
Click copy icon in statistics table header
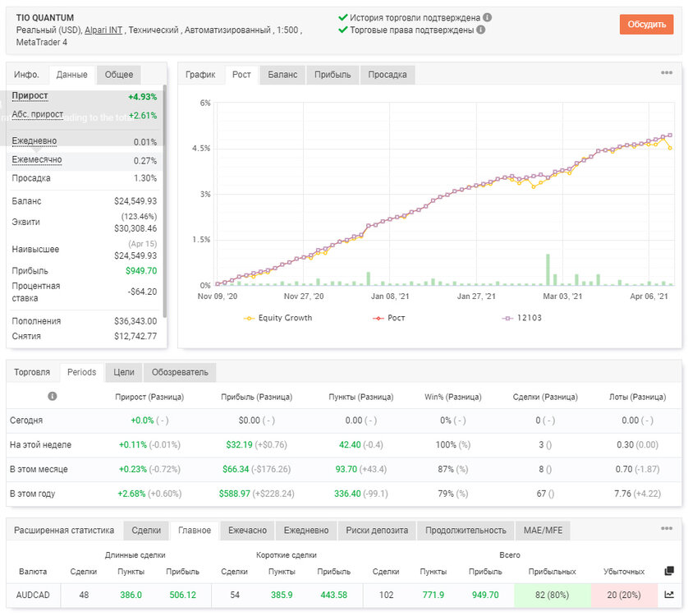point(669,571)
